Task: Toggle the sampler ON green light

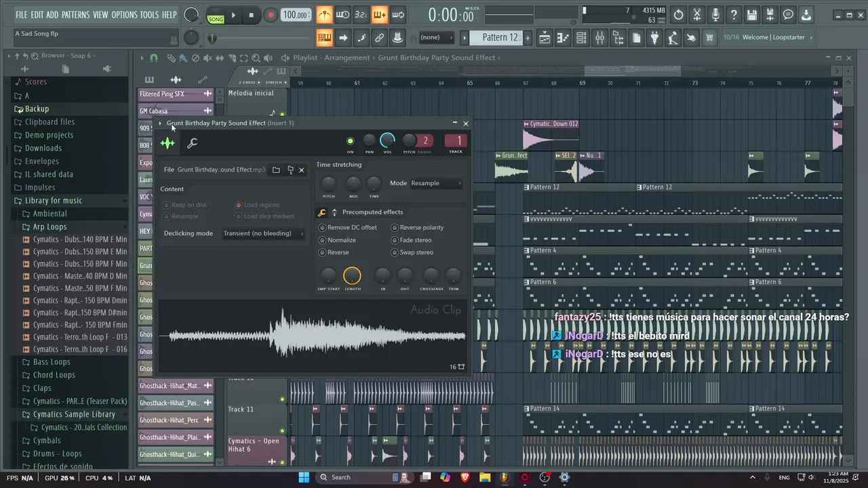Action: click(351, 141)
